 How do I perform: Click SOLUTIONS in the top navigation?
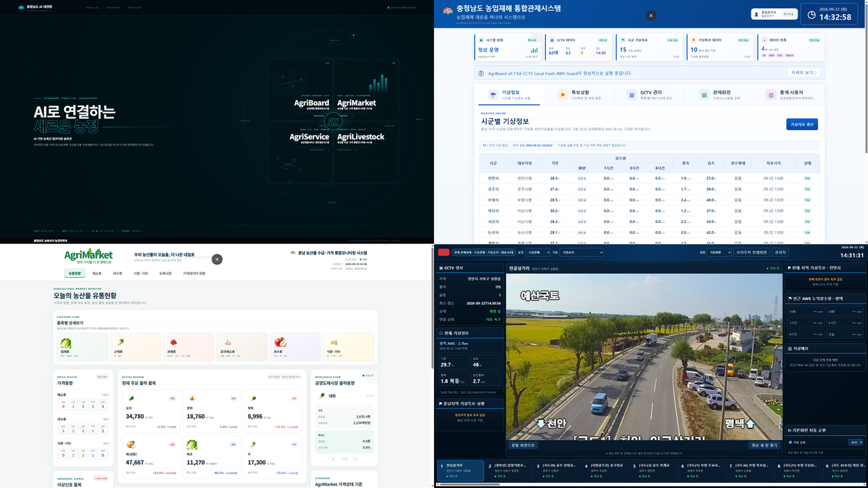pos(113,7)
